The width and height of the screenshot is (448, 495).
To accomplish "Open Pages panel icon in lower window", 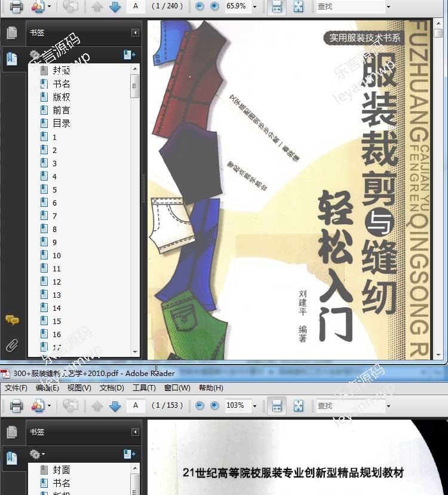I will pyautogui.click(x=12, y=432).
